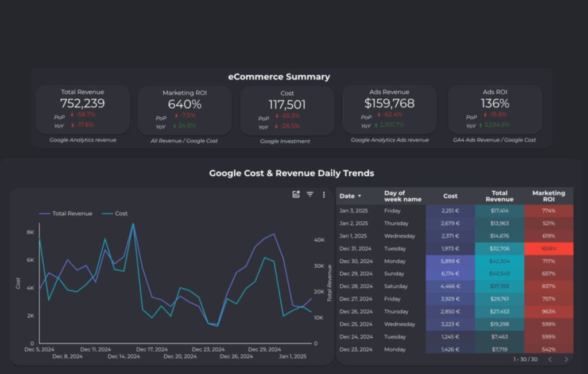Click the Total Revenue column header

[x=500, y=195]
